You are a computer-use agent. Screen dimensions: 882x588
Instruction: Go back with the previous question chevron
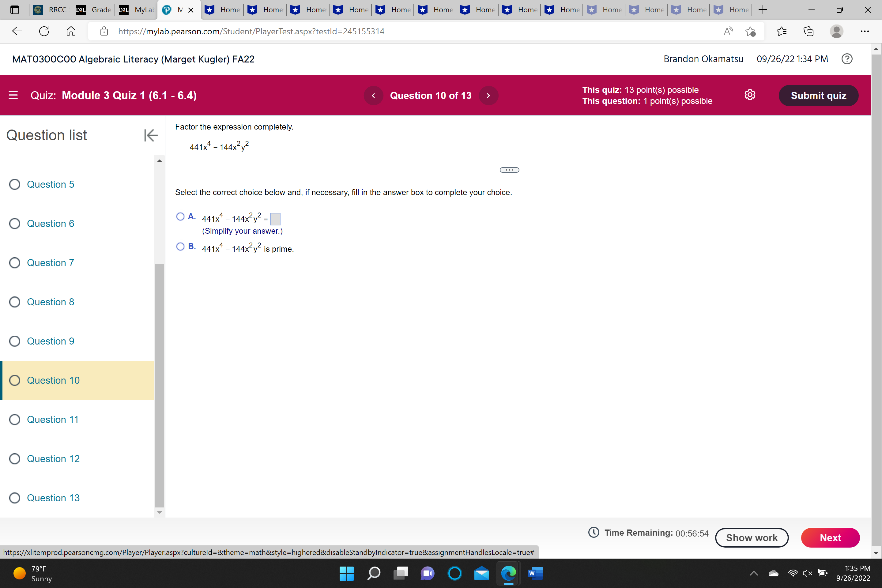(373, 95)
